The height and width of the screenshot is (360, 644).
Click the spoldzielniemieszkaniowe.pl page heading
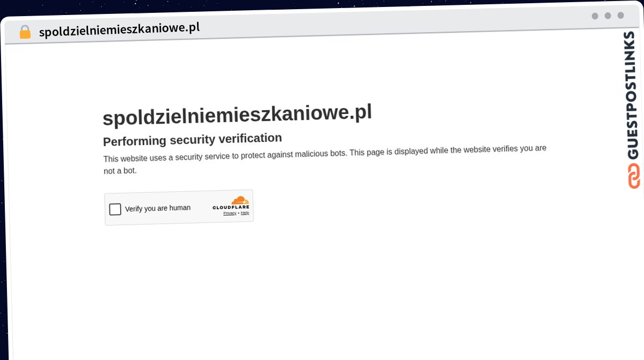237,115
